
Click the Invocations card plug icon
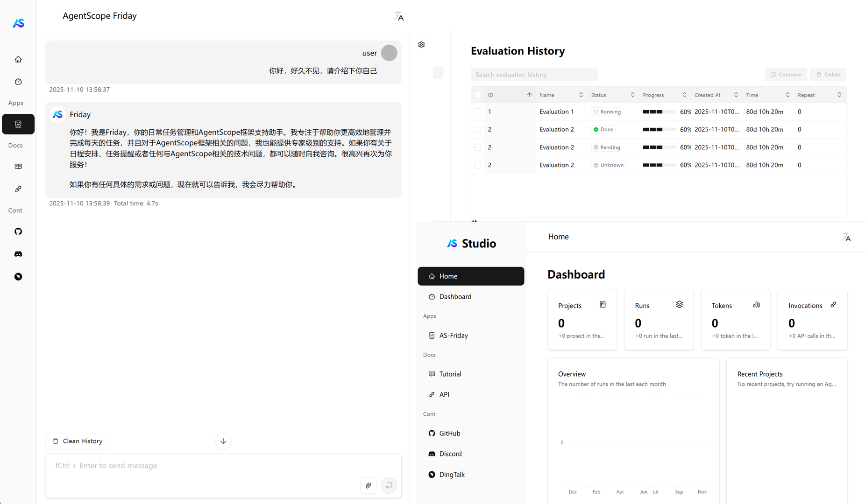click(x=833, y=305)
